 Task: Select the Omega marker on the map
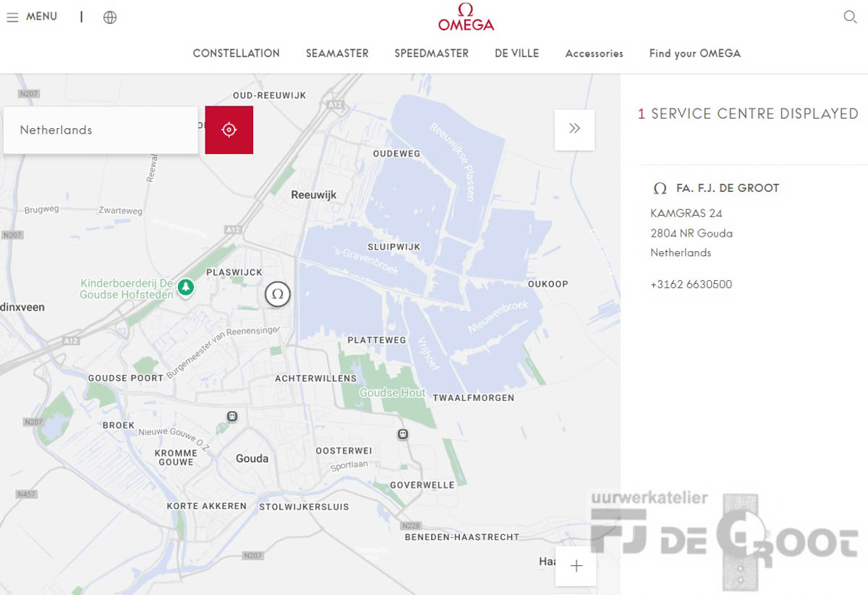[278, 294]
